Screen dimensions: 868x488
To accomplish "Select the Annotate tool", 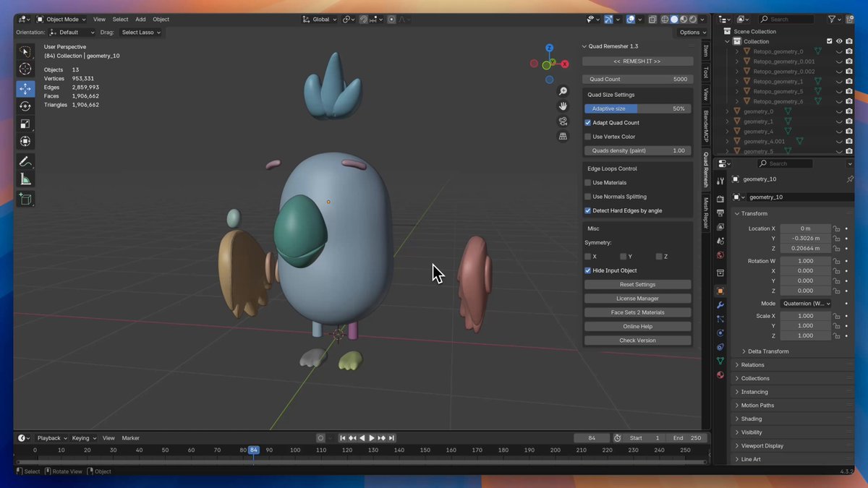I will tap(25, 161).
